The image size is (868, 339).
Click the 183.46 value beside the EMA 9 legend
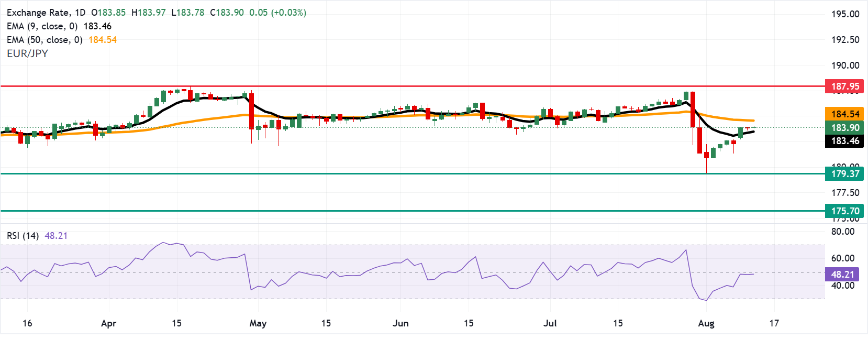point(97,26)
